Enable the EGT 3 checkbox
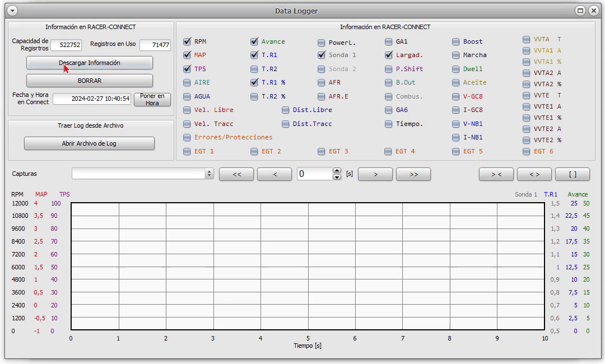 tap(322, 152)
